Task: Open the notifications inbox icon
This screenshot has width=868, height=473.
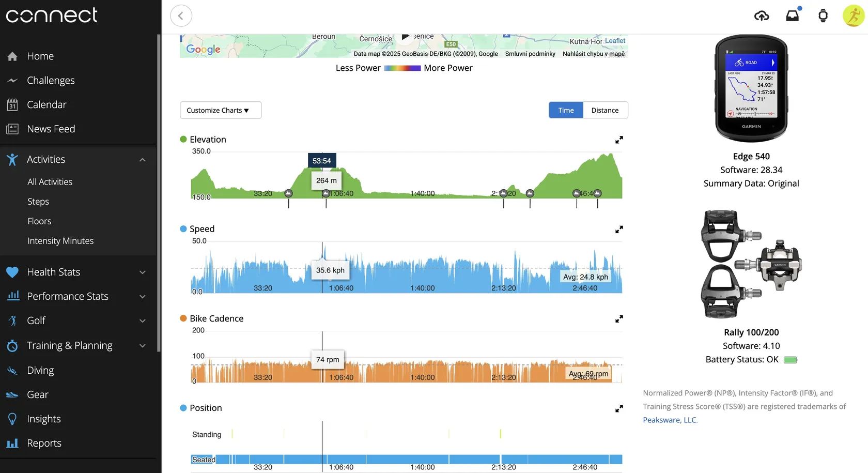Action: [792, 16]
